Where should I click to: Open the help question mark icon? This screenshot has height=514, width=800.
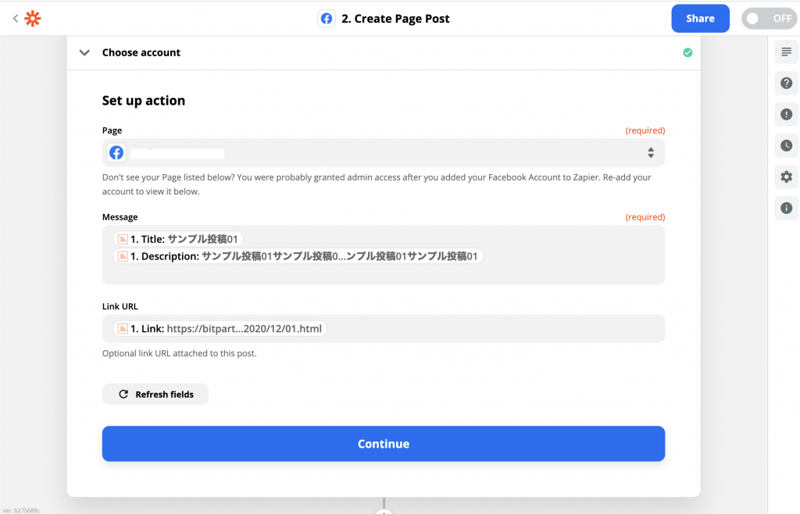click(786, 83)
